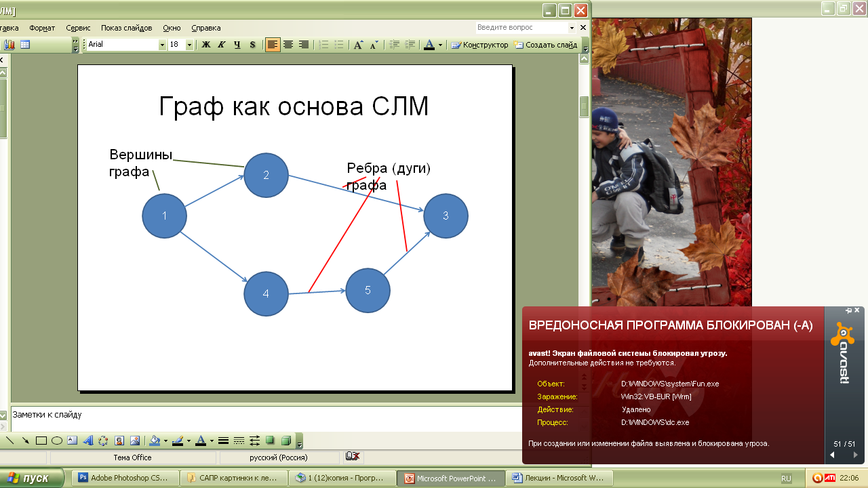
Task: Open the Insert Chart toolbar icon
Action: coord(9,45)
